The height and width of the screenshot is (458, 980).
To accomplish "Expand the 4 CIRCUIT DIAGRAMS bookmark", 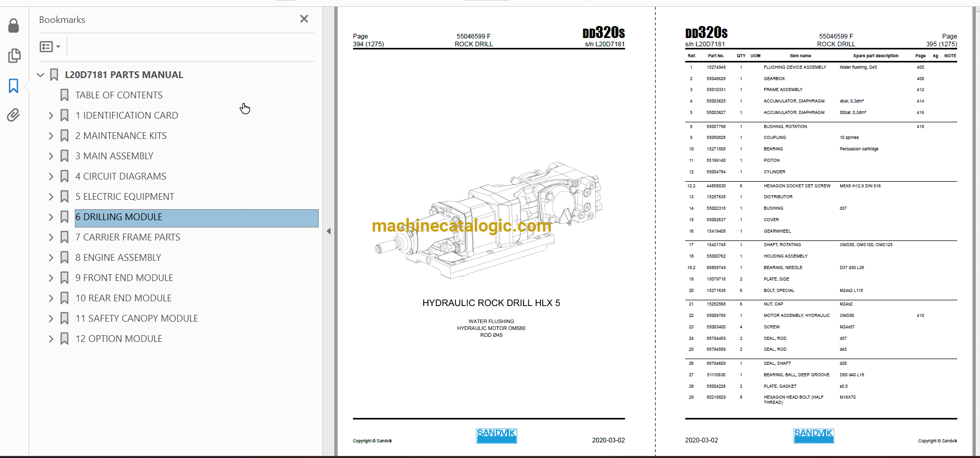I will tap(51, 176).
